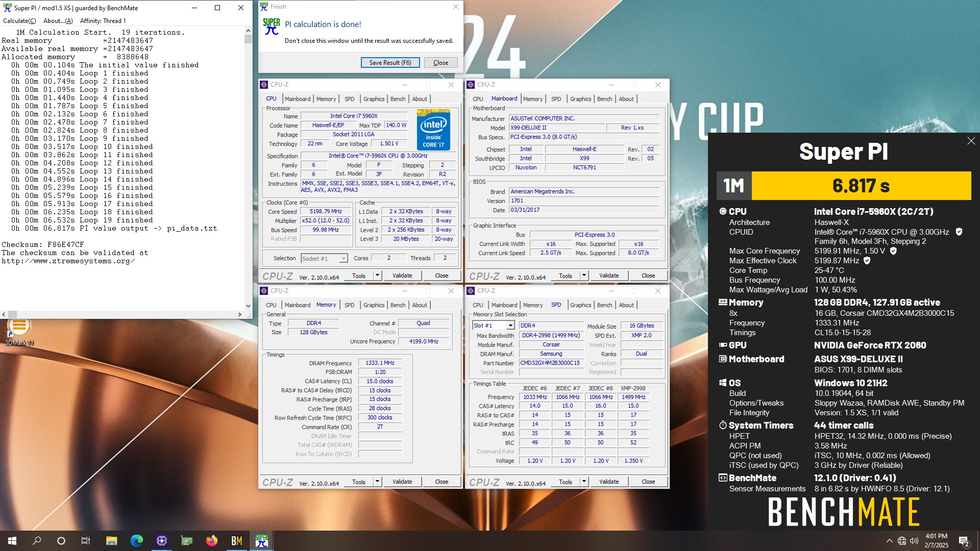Image resolution: width=980 pixels, height=551 pixels.
Task: Open the Start menu Windows icon
Action: click(12, 541)
